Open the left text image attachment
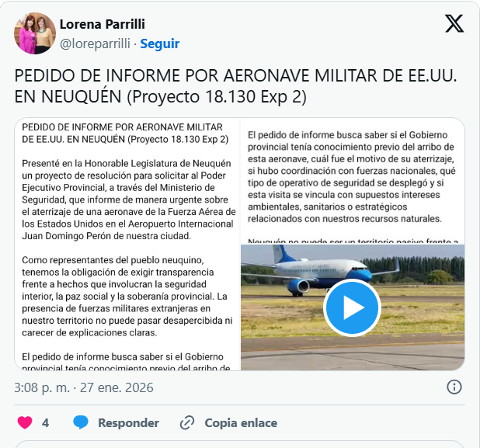487x448 pixels. click(127, 244)
